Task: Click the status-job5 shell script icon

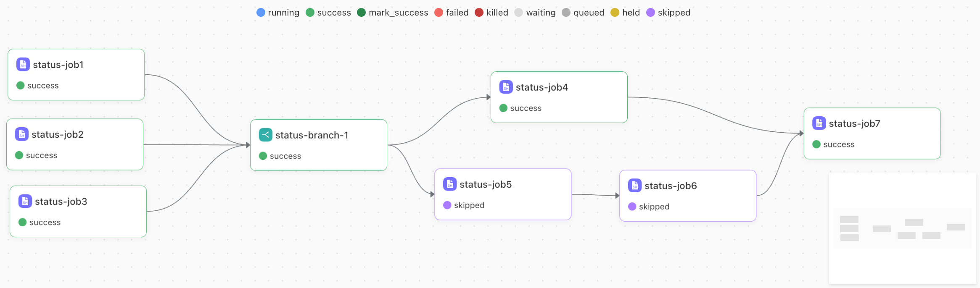Action: (450, 184)
